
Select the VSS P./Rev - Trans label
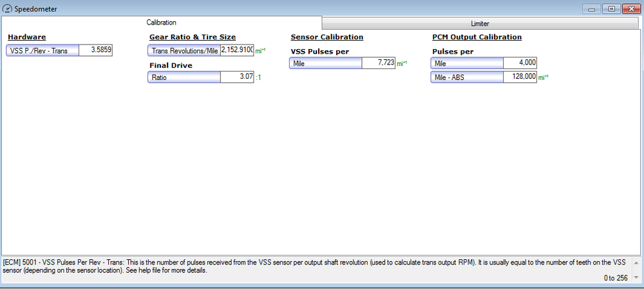[x=43, y=50]
